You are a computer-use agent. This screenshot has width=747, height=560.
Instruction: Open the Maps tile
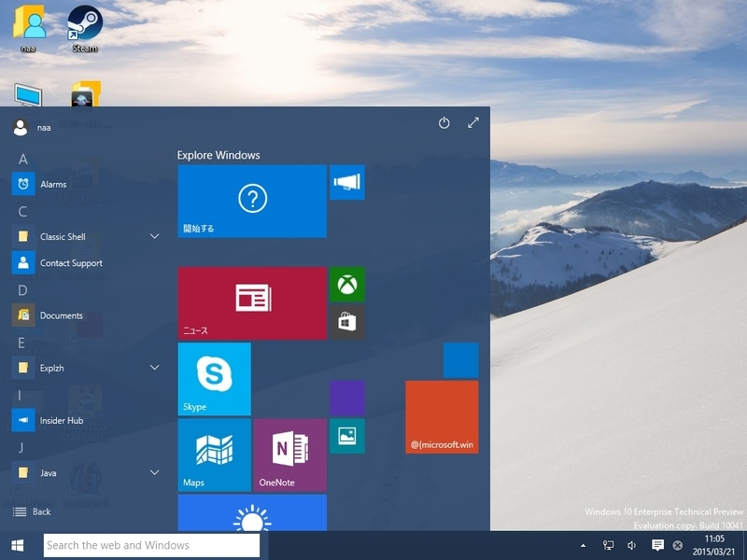(215, 455)
